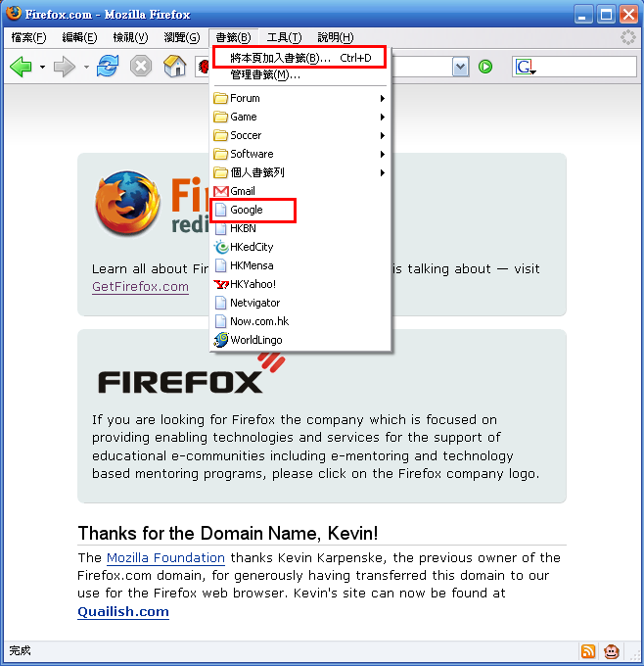Image resolution: width=644 pixels, height=666 pixels.
Task: Click the monkey icon in status bar
Action: click(x=612, y=651)
